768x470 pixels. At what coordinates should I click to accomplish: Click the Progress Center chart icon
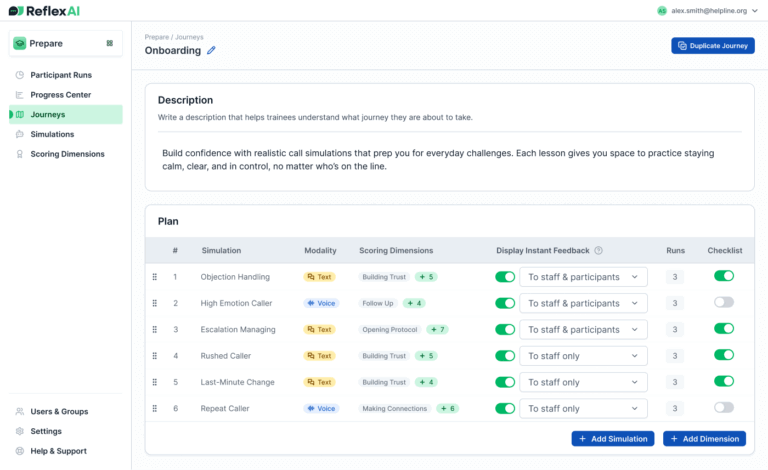(x=20, y=95)
